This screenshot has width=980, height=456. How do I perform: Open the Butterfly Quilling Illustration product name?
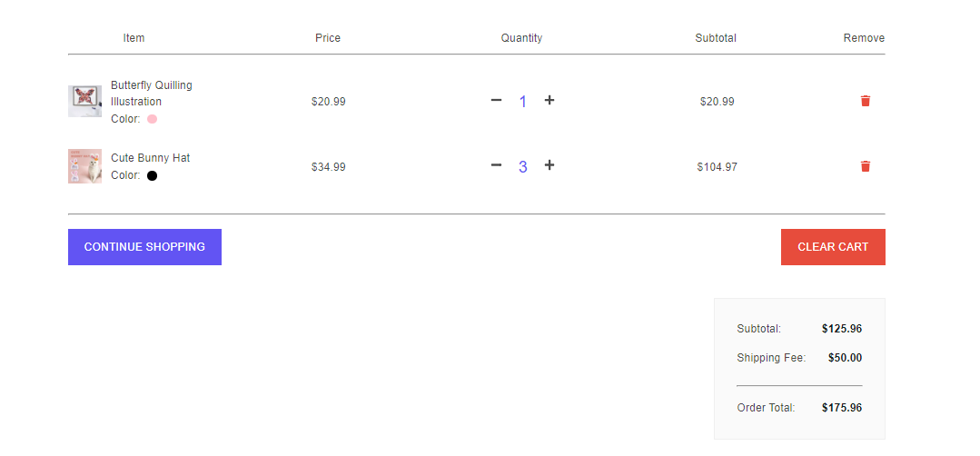(152, 93)
